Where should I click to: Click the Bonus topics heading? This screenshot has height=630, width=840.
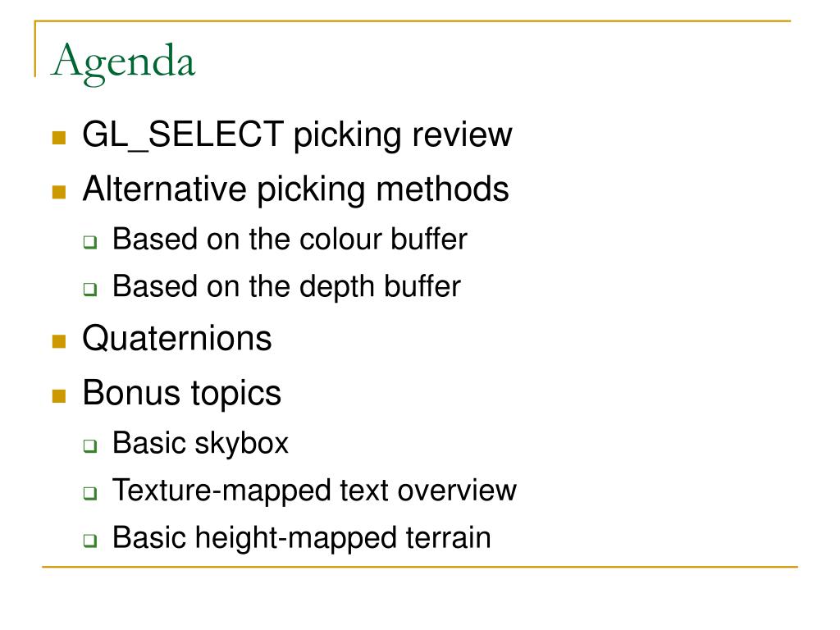181,394
